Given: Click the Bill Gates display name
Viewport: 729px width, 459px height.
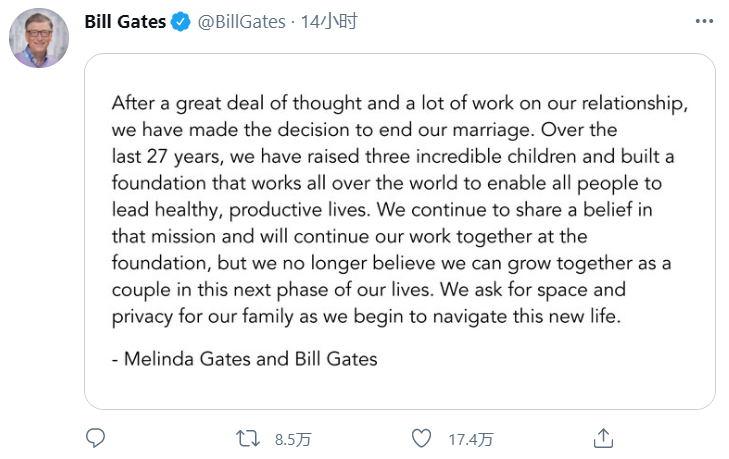Looking at the screenshot, I should point(125,22).
